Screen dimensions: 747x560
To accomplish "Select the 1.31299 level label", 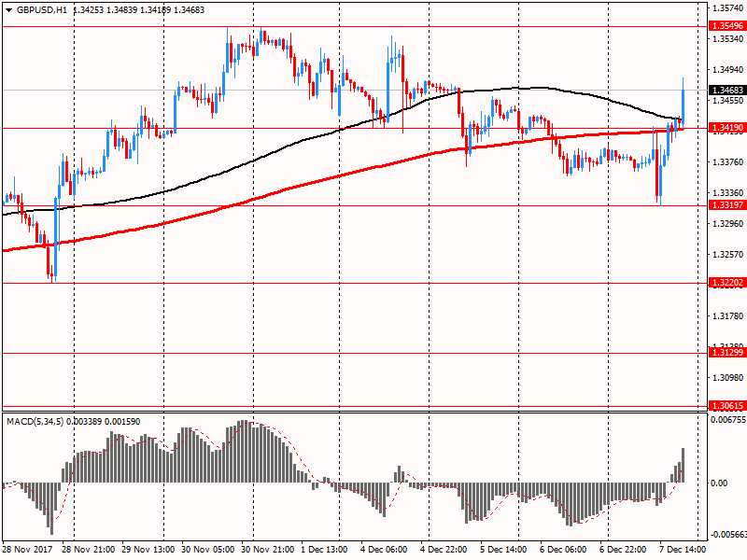I will 727,353.
